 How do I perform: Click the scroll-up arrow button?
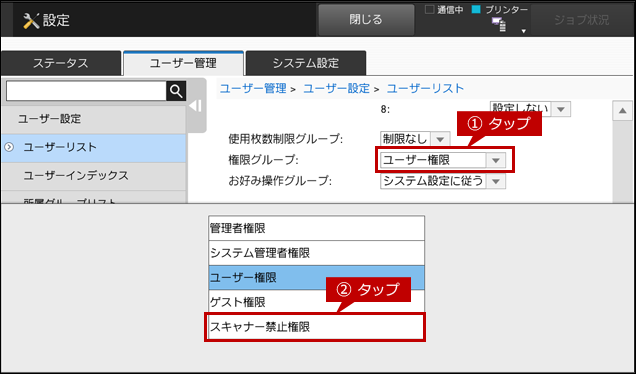623,111
